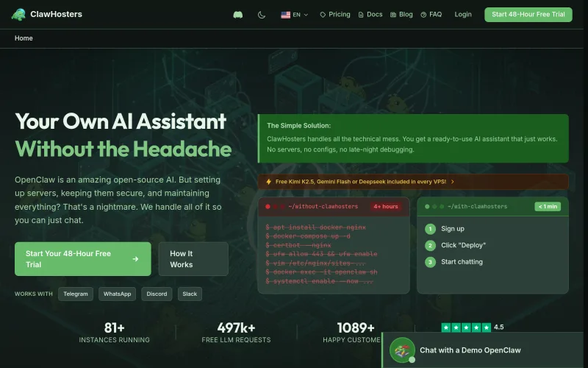The image size is (588, 368).
Task: Click the US flag icon
Action: pos(285,15)
